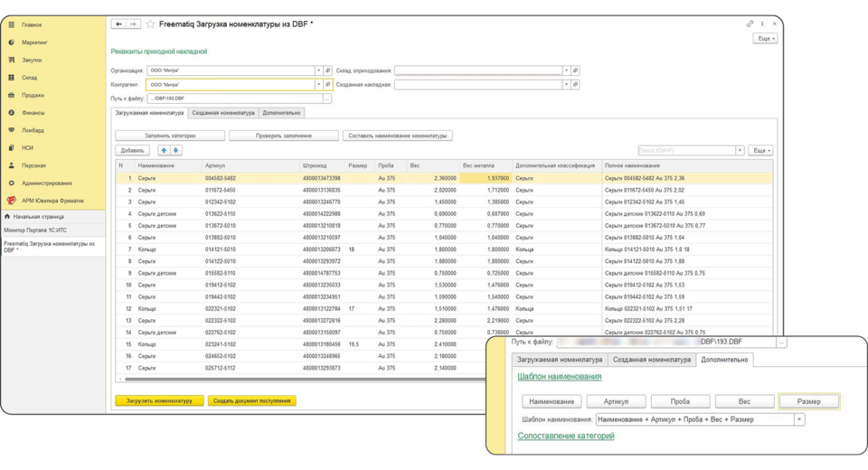Open the Склад оприходования dropdown

pyautogui.click(x=567, y=70)
